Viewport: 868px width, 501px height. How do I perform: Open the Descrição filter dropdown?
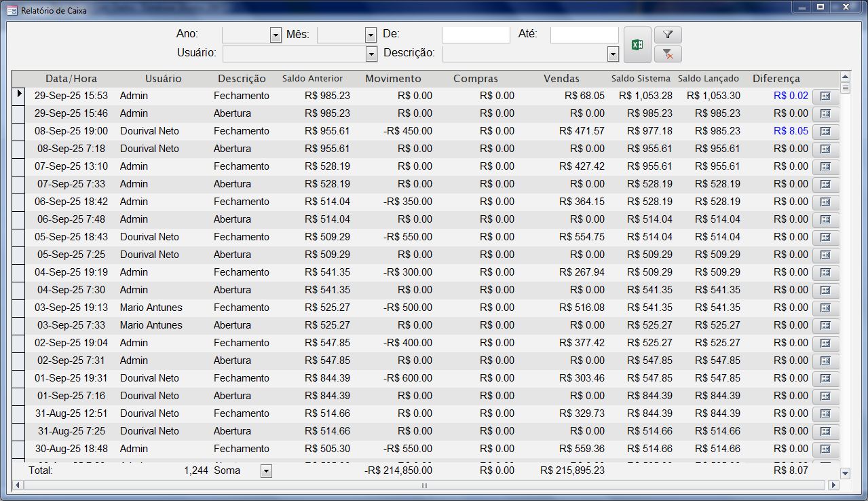(613, 54)
